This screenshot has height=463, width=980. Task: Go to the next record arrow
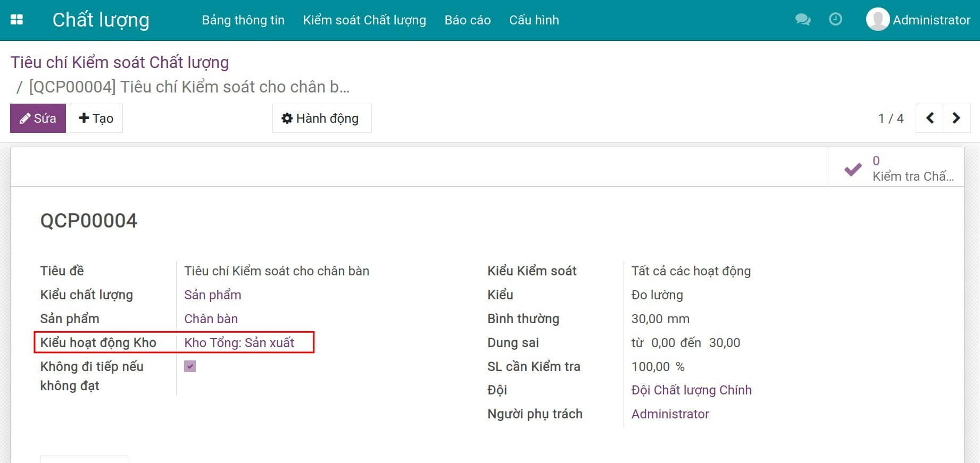[956, 118]
